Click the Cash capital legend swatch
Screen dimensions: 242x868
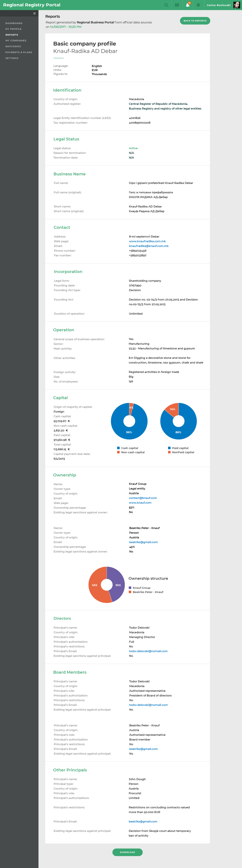coord(118,448)
